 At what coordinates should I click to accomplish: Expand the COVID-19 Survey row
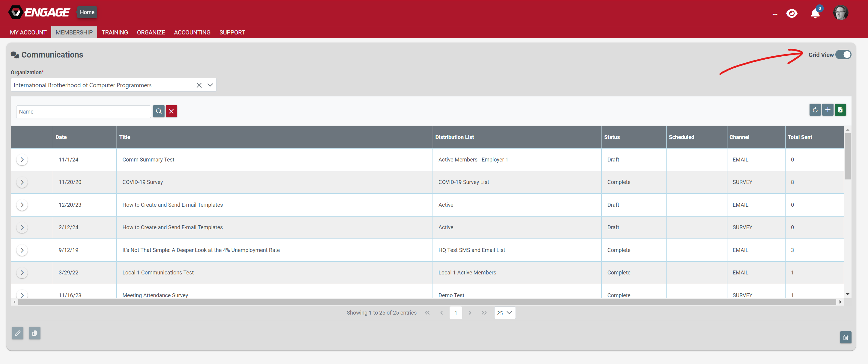click(x=22, y=182)
